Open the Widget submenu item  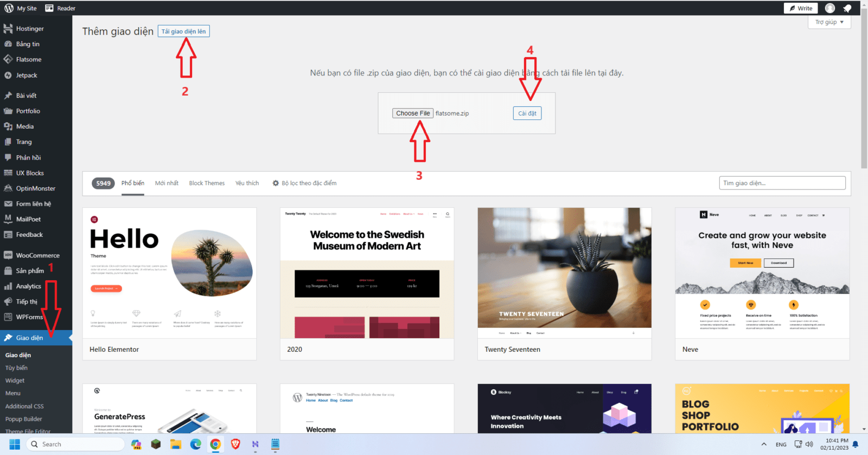[15, 381]
